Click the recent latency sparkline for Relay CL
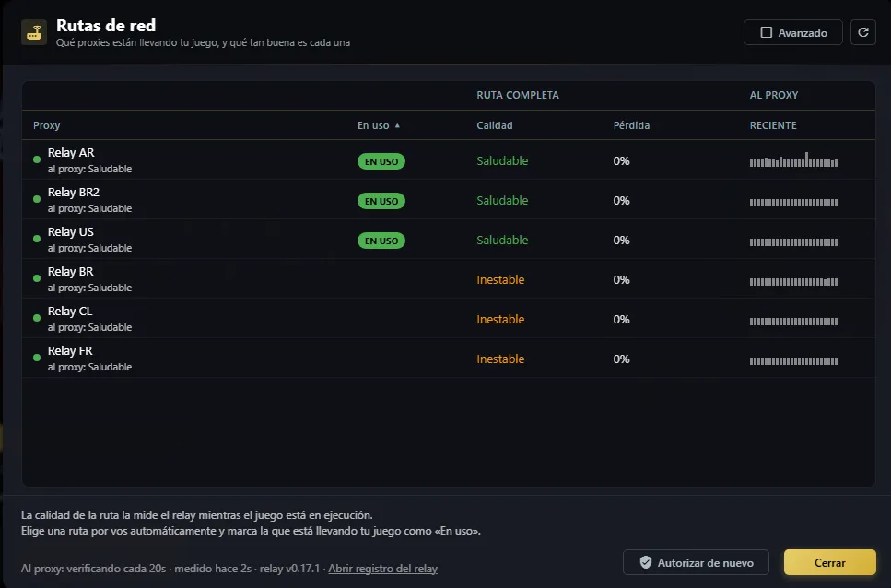 (x=794, y=322)
